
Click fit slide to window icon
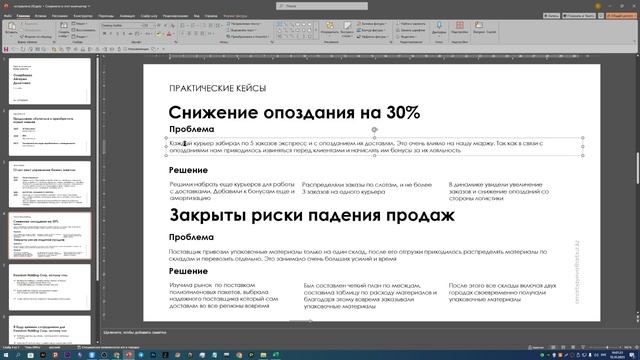(x=636, y=347)
